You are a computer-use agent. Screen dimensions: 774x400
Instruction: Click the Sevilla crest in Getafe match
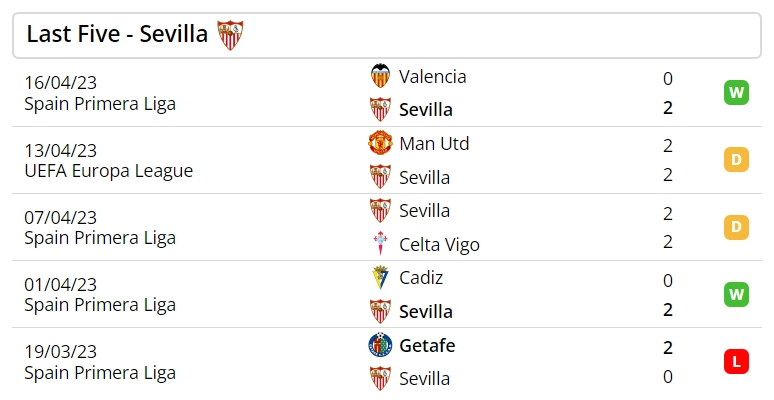[380, 378]
